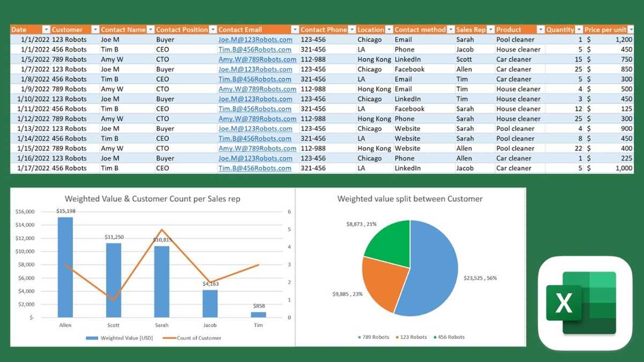Open Amy.W@789Robots.com link in 1/15/2022 row

coord(258,149)
